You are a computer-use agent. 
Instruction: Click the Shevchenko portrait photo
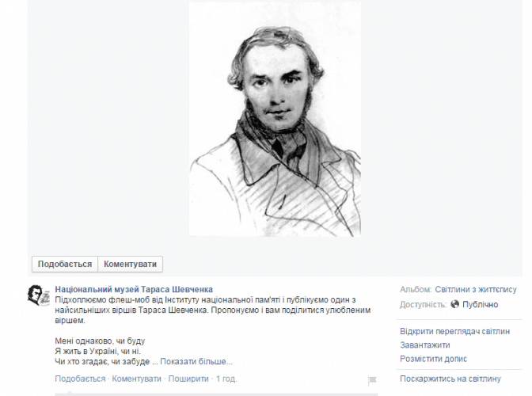pos(275,119)
